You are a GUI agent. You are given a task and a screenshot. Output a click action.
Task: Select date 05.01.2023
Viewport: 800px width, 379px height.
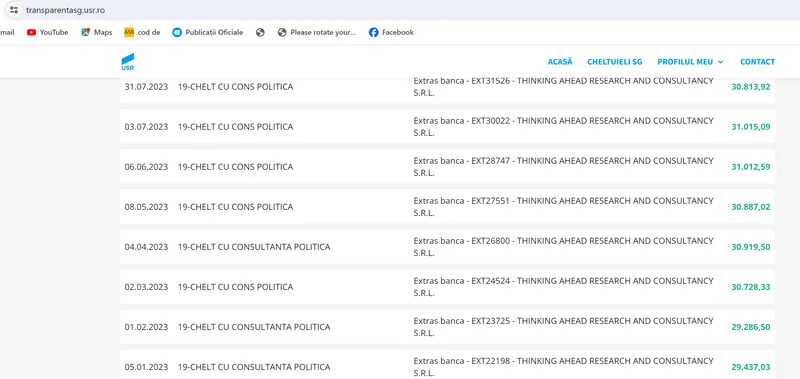[146, 367]
